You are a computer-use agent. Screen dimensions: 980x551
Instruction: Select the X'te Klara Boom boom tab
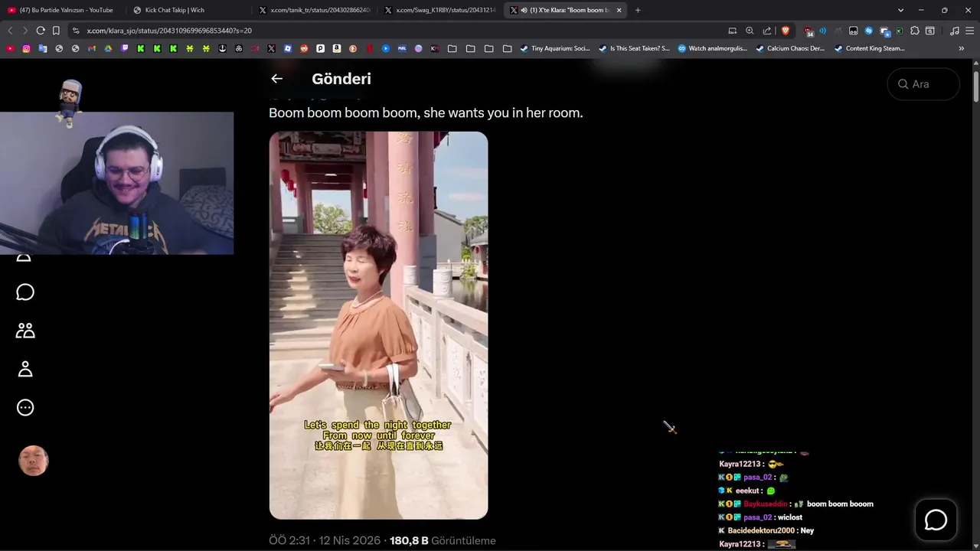click(567, 10)
